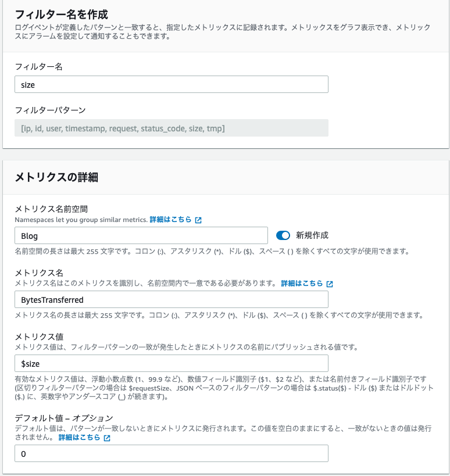
Task: Click external-link icon beside デフォルト値 詳細はこちら
Action: [107, 438]
